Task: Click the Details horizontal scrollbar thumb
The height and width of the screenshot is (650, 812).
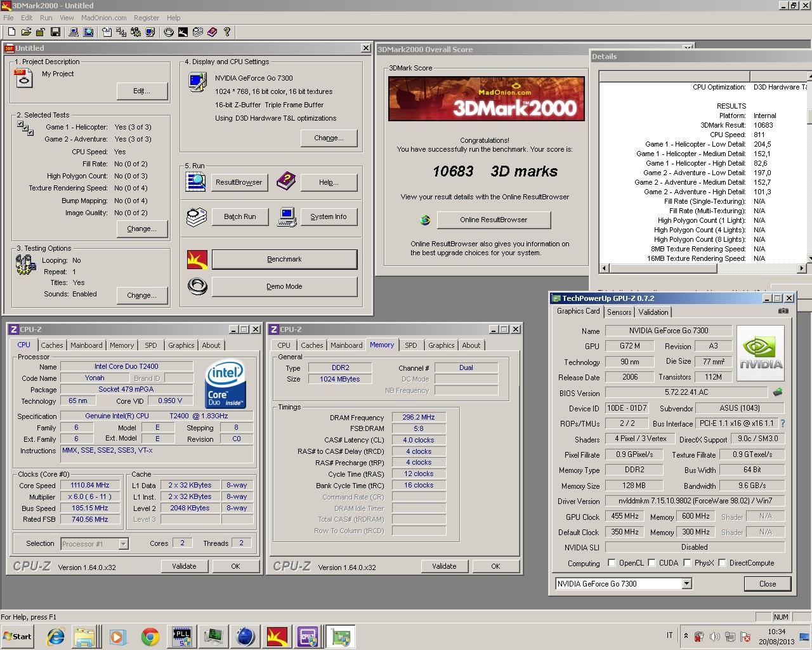Action: 662,269
